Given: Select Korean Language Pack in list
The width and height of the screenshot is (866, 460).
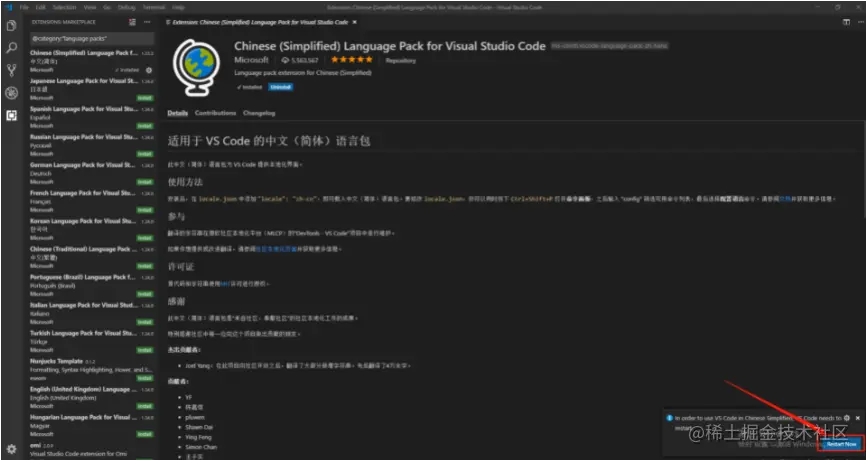Looking at the screenshot, I should (x=92, y=229).
